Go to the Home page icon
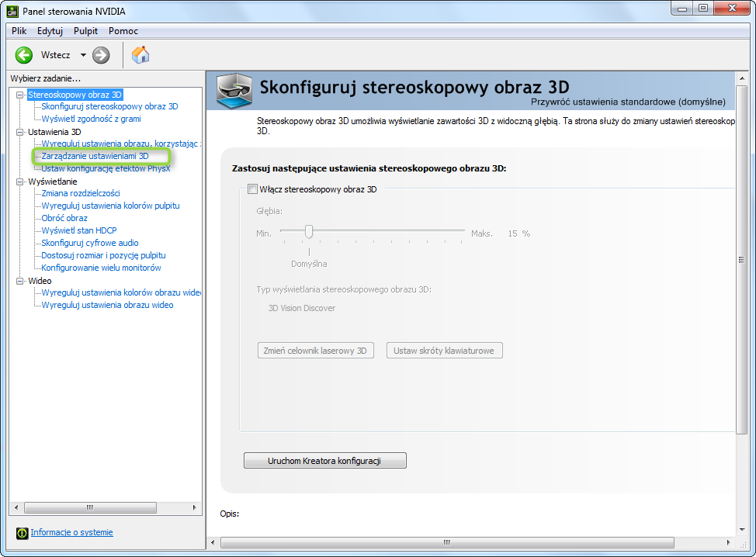 tap(140, 55)
